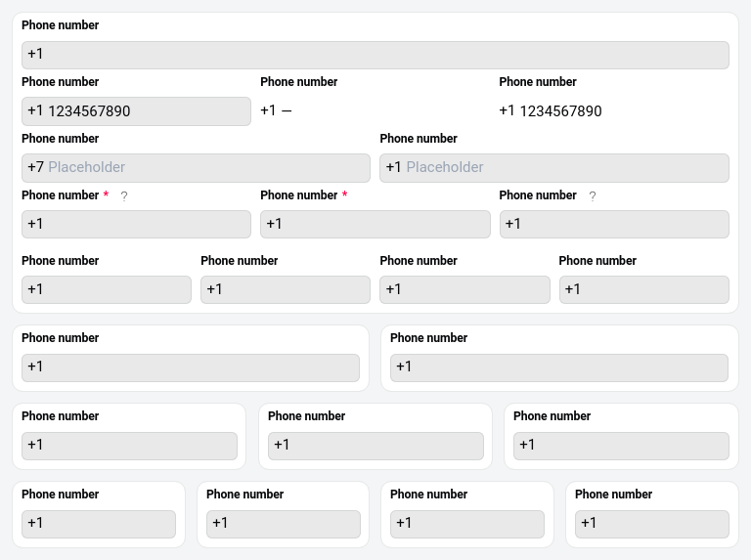
Task: Click the input under the required label with help icon
Action: [x=136, y=224]
